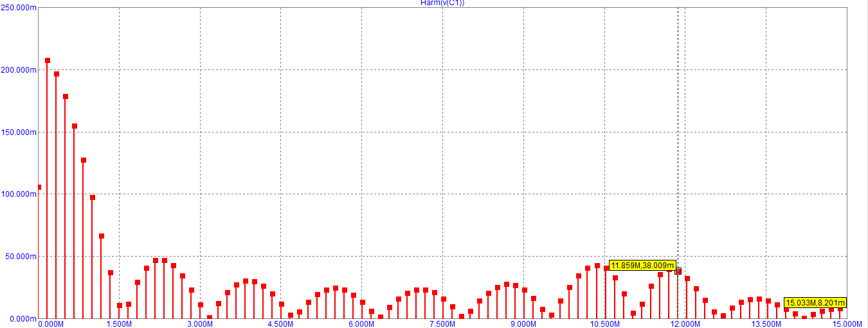The height and width of the screenshot is (328, 868).
Task: Click the 4.500M X-axis label
Action: [x=281, y=323]
